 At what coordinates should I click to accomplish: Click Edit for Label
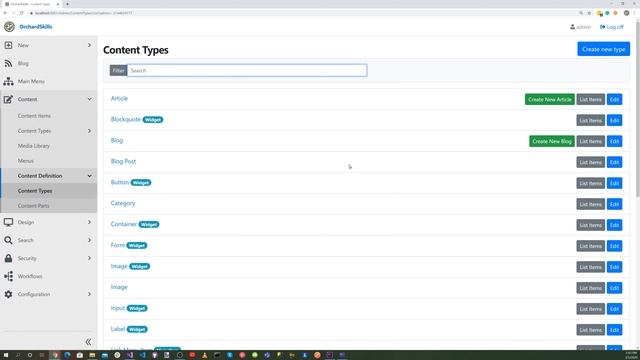tap(614, 330)
